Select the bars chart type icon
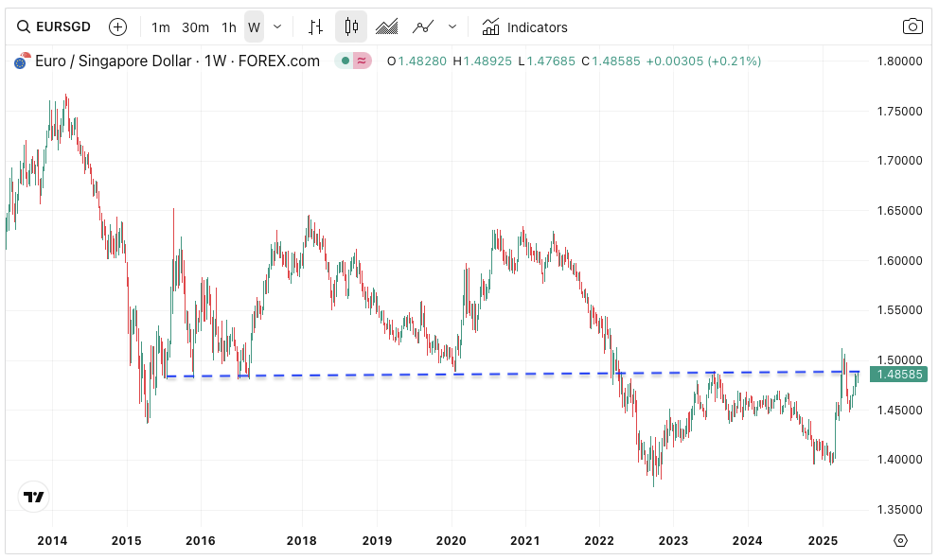Viewport: 939px width, 560px height. [x=316, y=26]
